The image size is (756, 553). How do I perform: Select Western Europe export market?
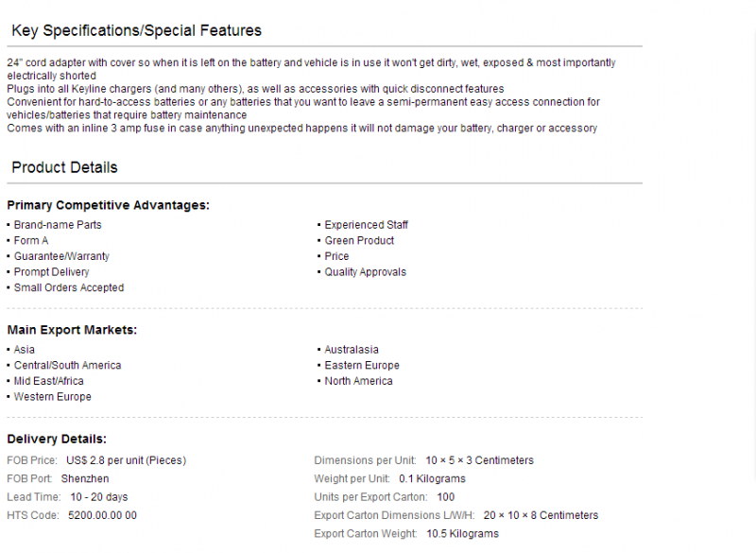tap(53, 397)
